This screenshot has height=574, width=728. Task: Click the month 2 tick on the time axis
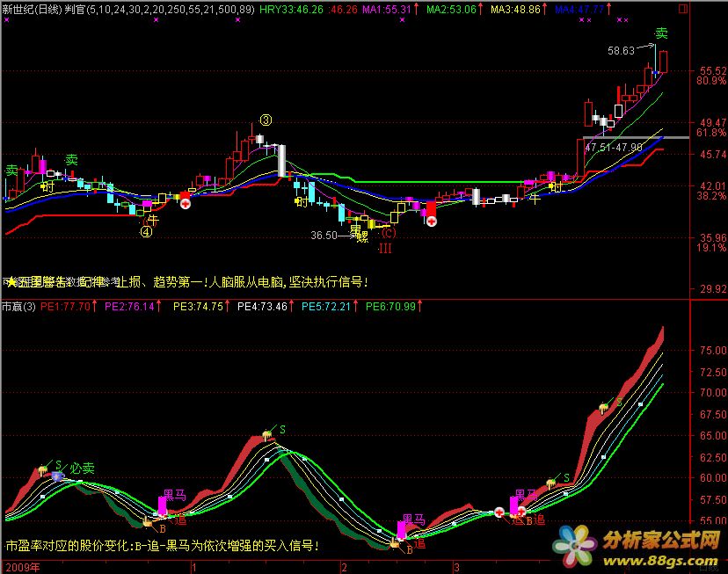(344, 567)
